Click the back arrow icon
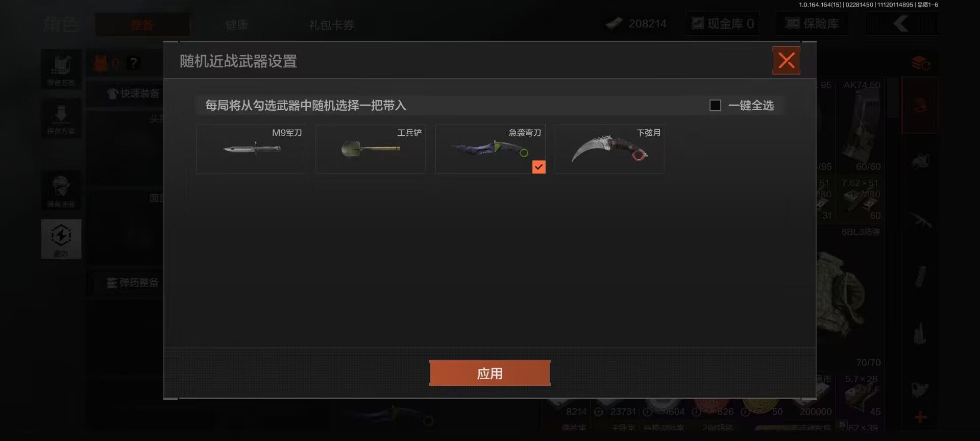Image resolution: width=980 pixels, height=441 pixels. [x=901, y=23]
